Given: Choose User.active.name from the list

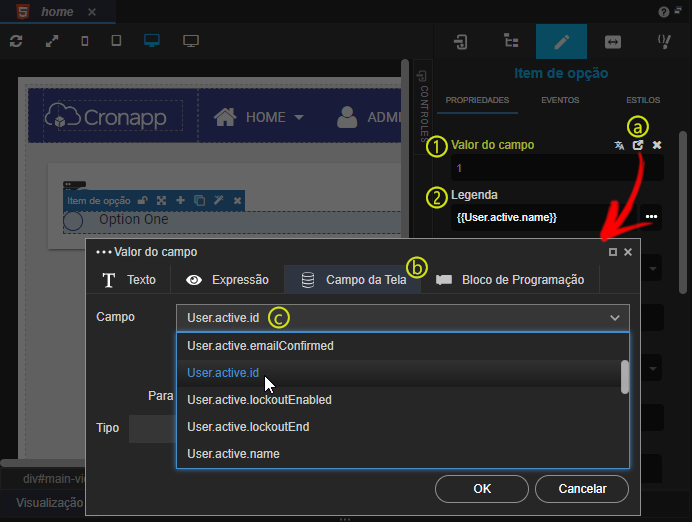Looking at the screenshot, I should coord(399,454).
